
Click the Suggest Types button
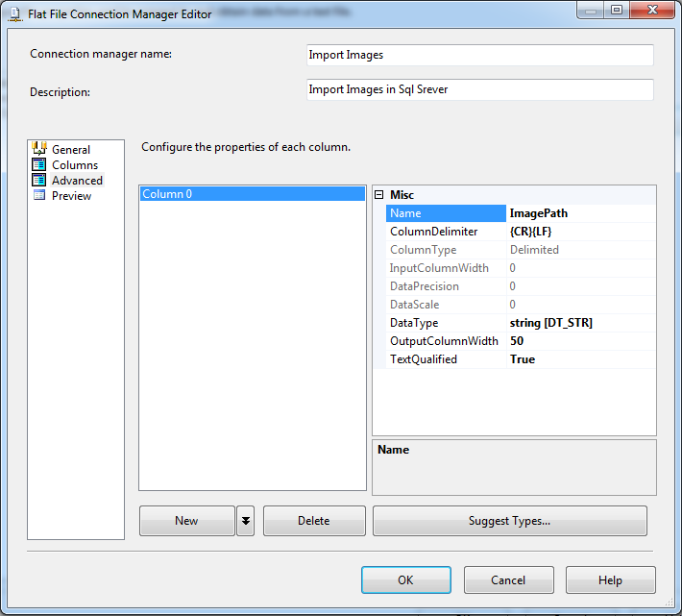coord(510,521)
